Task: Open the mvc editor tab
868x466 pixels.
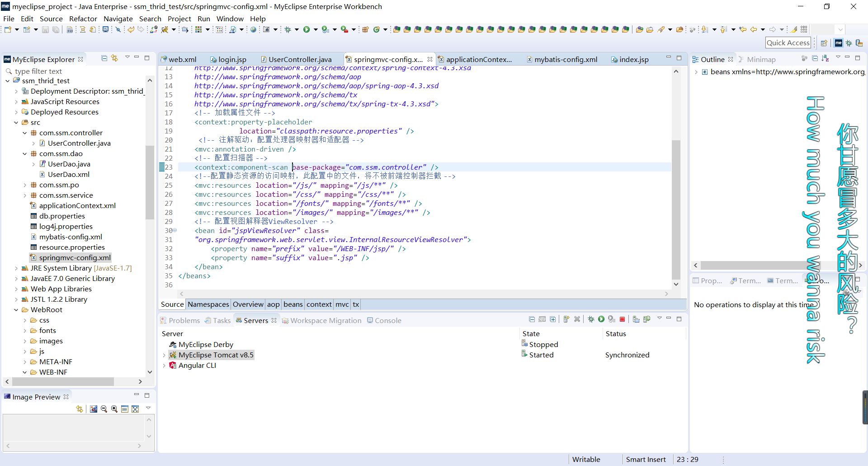Action: 342,304
